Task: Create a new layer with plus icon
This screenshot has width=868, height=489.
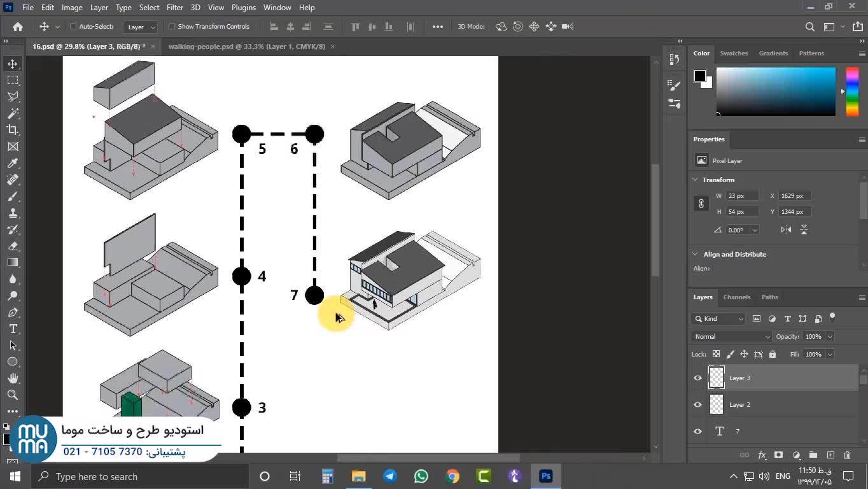Action: tap(830, 455)
